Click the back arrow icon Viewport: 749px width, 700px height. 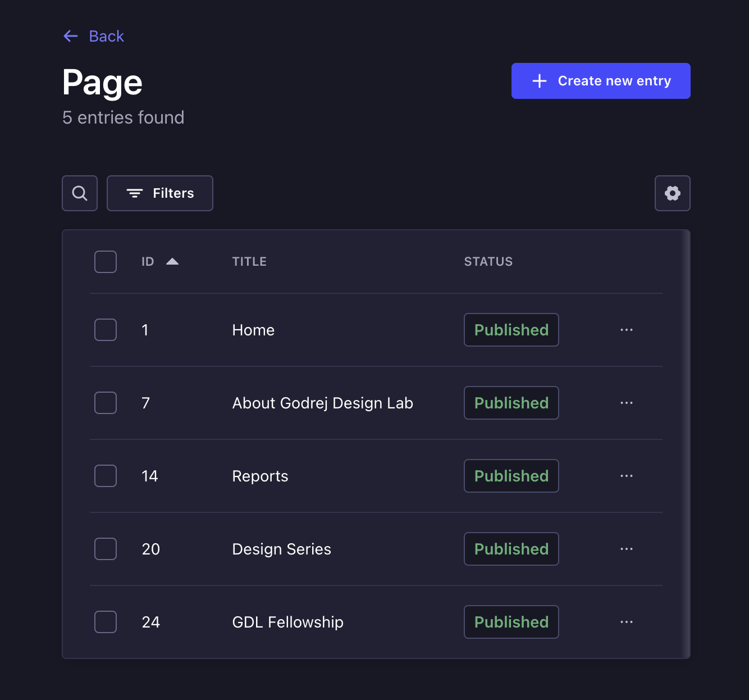70,36
